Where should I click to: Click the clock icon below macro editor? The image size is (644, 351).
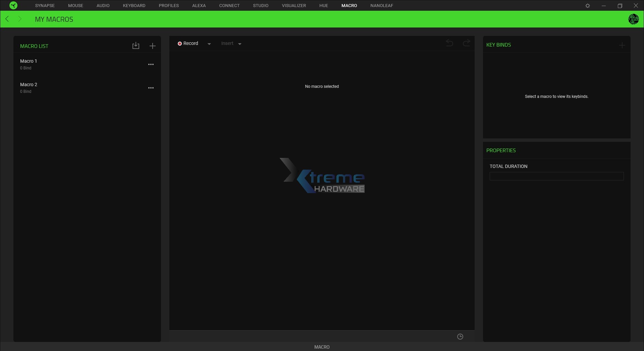pos(460,337)
